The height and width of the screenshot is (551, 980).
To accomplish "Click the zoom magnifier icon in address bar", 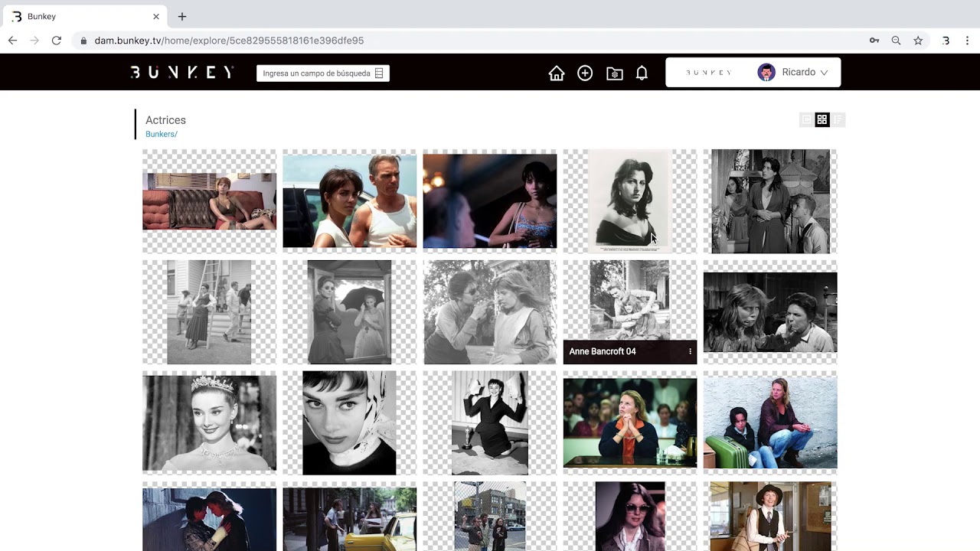I will pyautogui.click(x=896, y=41).
